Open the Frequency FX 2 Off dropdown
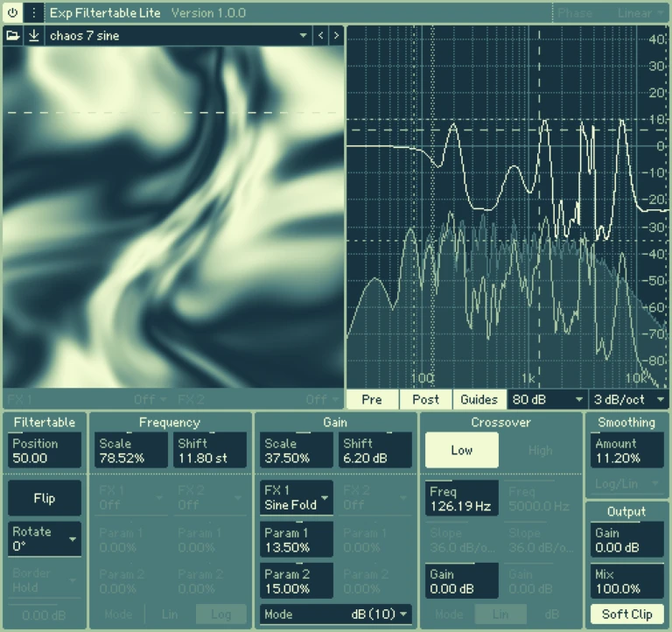Image resolution: width=672 pixels, height=632 pixels. [x=210, y=497]
